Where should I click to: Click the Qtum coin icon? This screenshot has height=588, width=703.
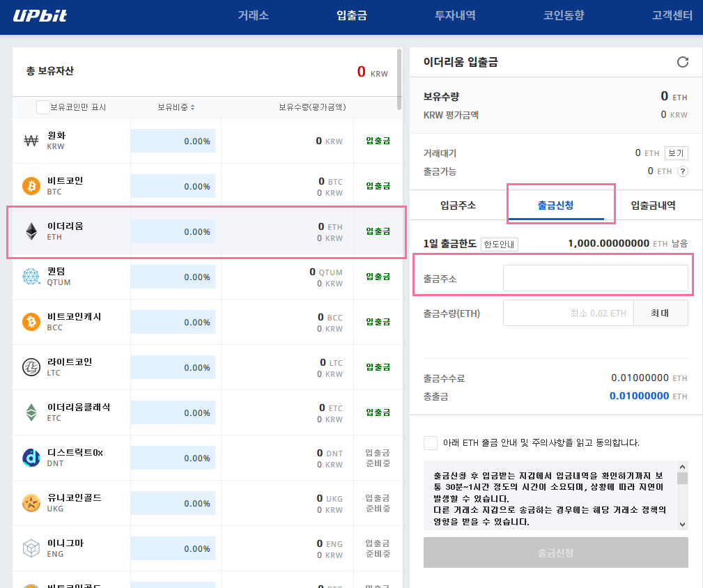(x=31, y=277)
